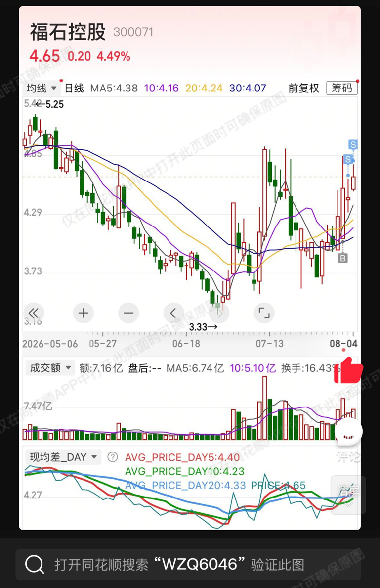380x588 pixels.
Task: Click the MA5:6.74亿 volume average
Action: (x=195, y=368)
